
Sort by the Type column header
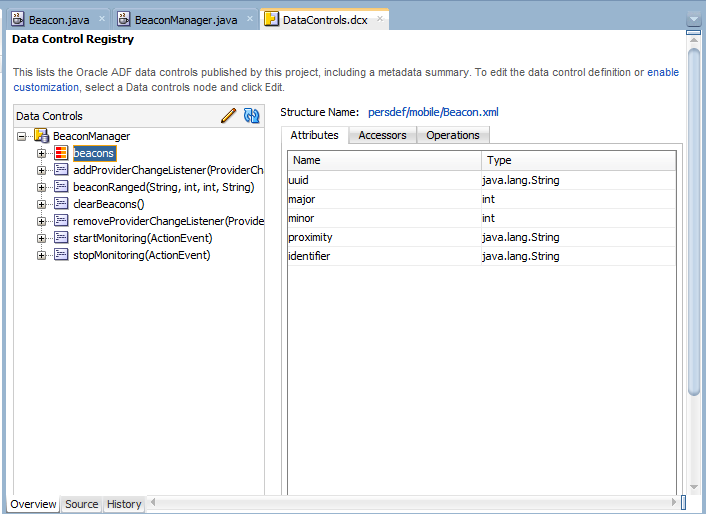point(579,160)
